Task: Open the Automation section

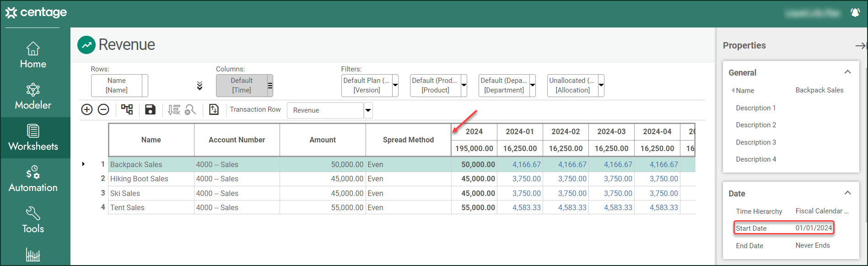Action: (x=33, y=179)
